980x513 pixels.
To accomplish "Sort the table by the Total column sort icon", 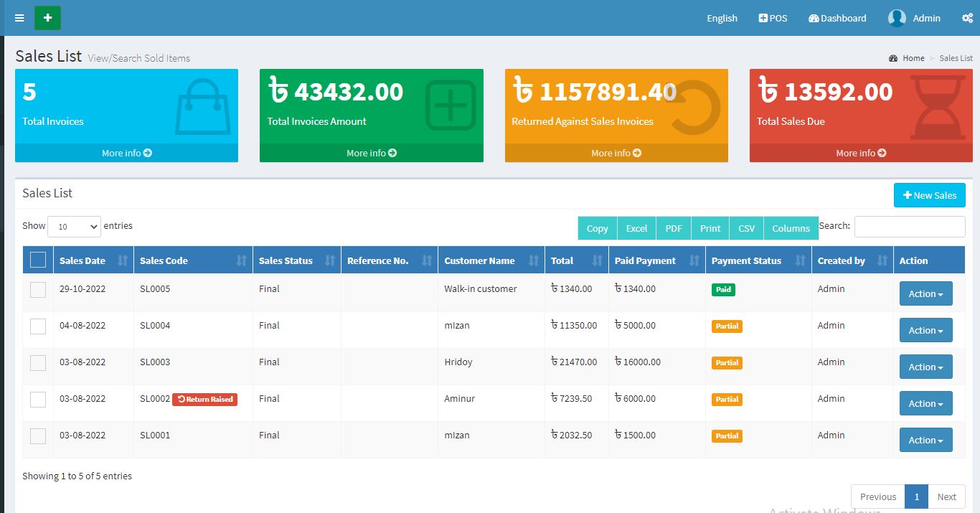I will (x=596, y=260).
